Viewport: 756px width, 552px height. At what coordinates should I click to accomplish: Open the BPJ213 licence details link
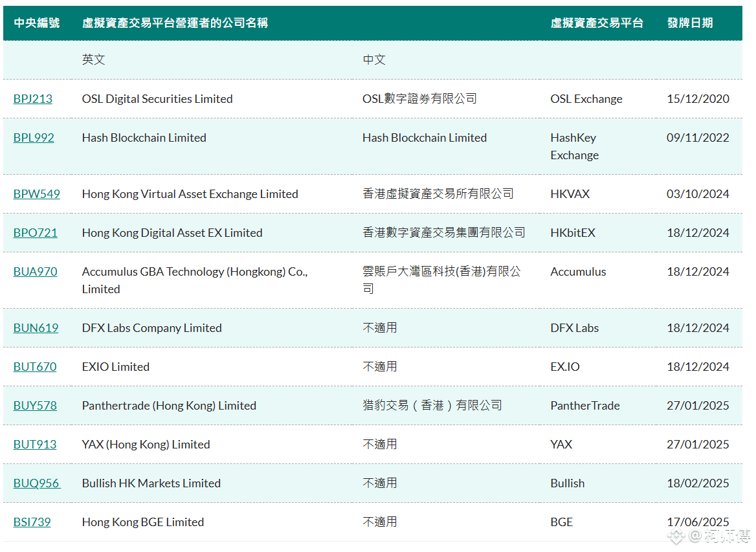pos(32,98)
